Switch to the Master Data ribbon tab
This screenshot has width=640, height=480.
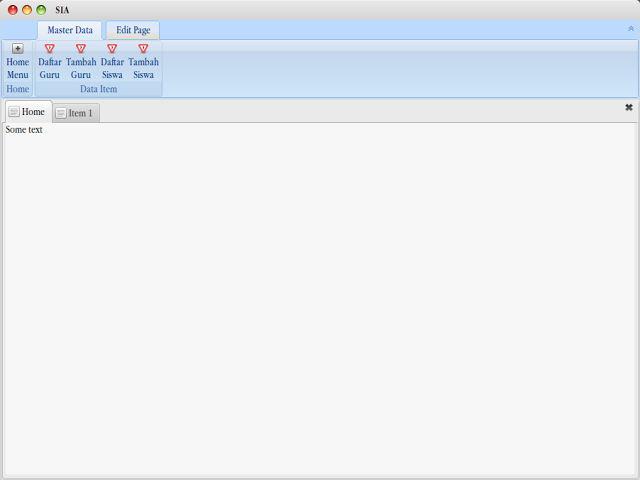point(70,30)
